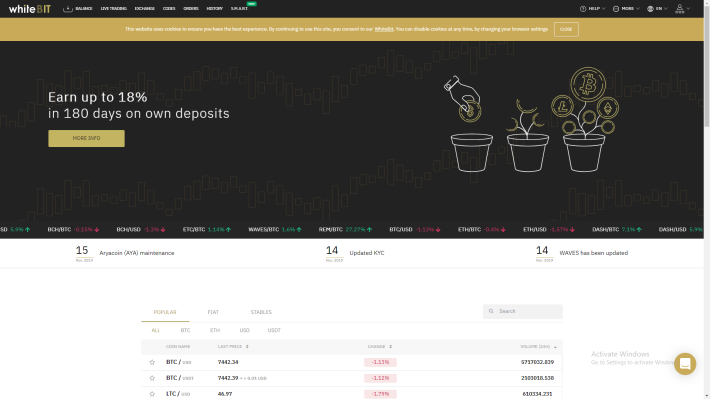Favorite the LTC/USD pair star
Screen dimensions: 710x399
pyautogui.click(x=152, y=394)
